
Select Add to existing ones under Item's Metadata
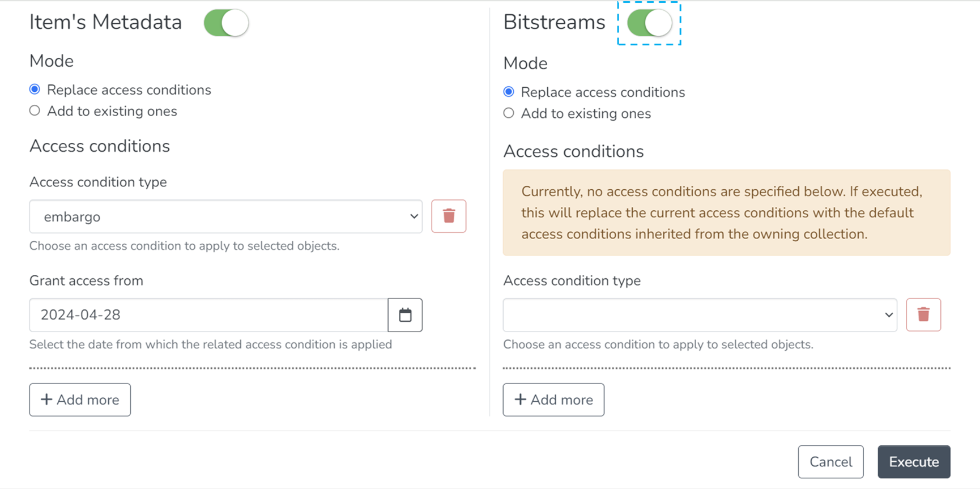[x=35, y=110]
